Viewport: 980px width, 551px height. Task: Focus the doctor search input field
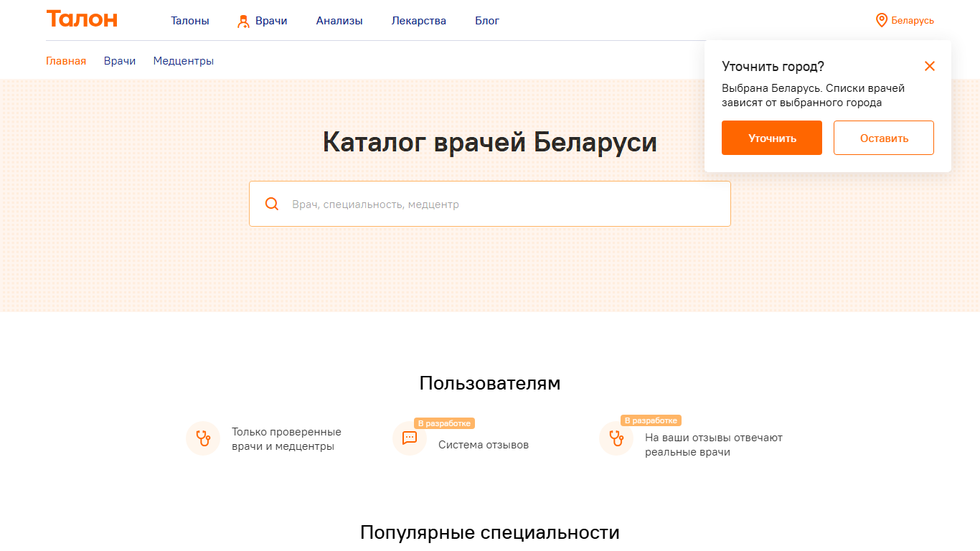coord(490,204)
